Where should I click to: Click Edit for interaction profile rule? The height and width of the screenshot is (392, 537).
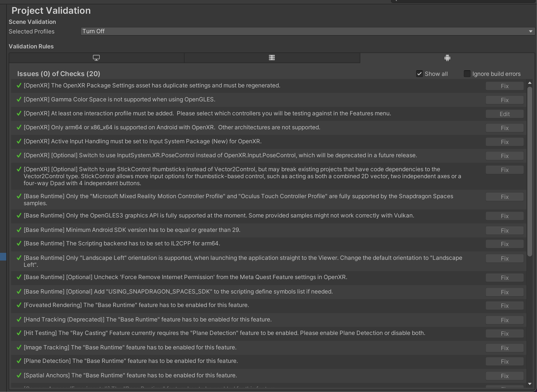tap(504, 114)
